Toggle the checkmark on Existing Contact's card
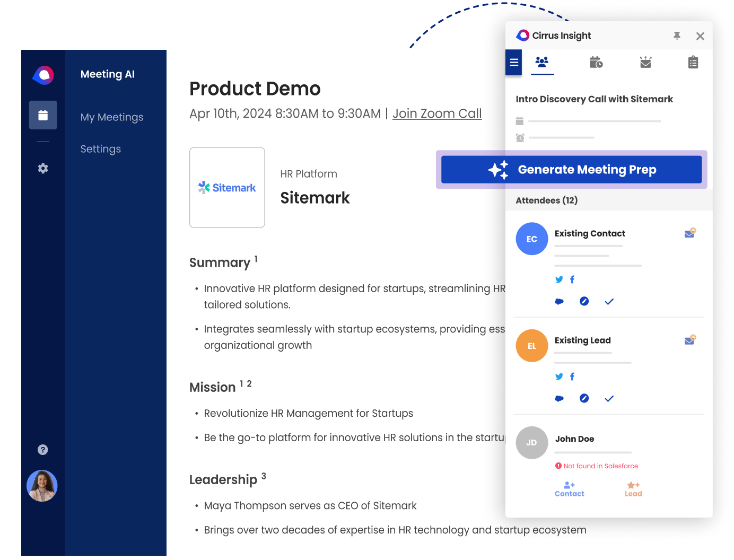The width and height of the screenshot is (734, 560). pyautogui.click(x=609, y=301)
